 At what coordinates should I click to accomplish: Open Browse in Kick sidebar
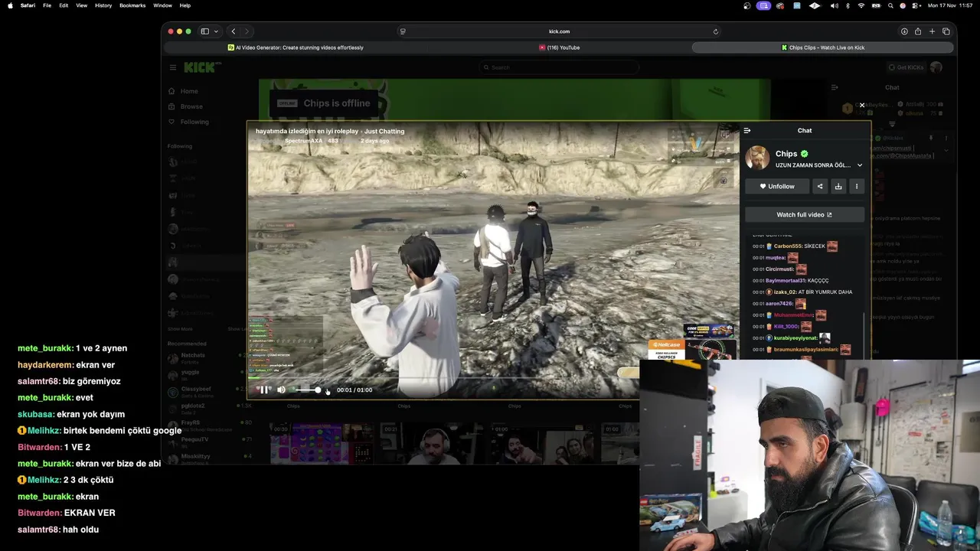[186, 106]
